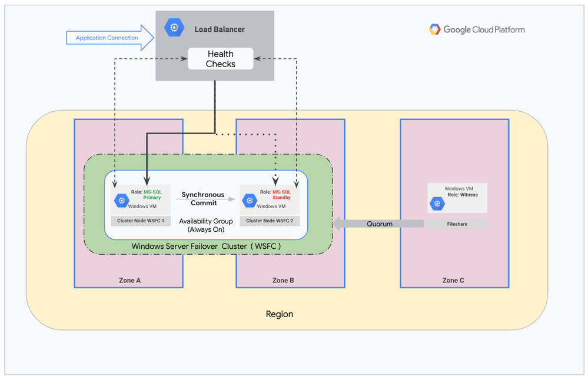Select the "Zone B" label

coord(283,281)
